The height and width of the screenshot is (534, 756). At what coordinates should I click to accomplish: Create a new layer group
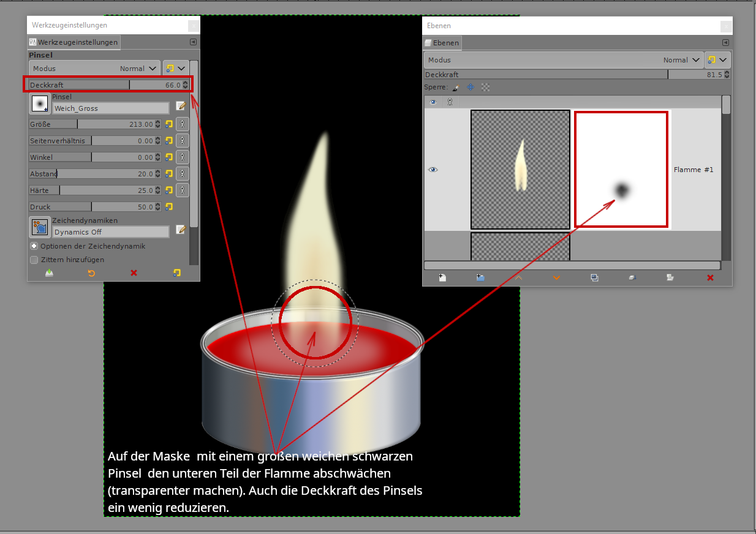(x=480, y=277)
